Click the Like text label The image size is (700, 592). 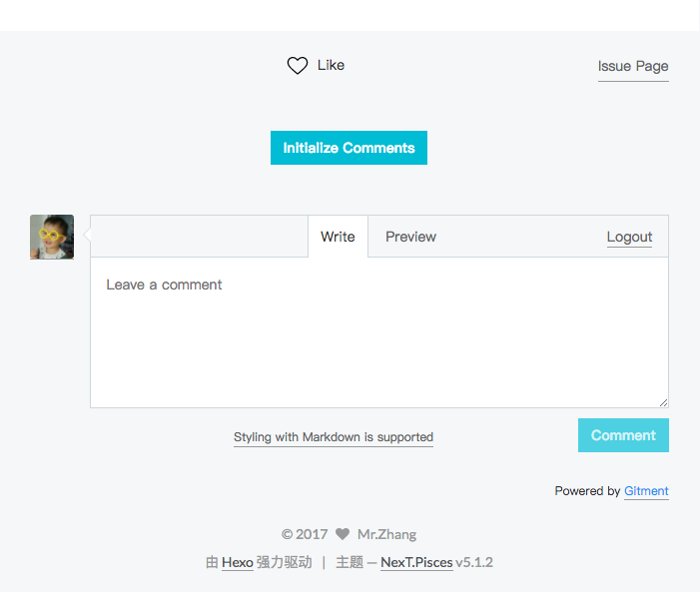point(331,65)
